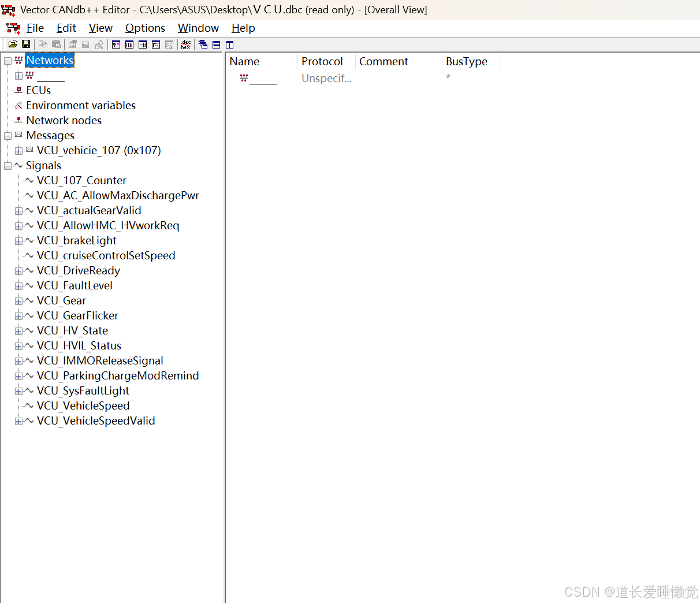Screen dimensions: 700x603
Task: Expand the VCU_SysFaultLight signal node
Action: [19, 391]
